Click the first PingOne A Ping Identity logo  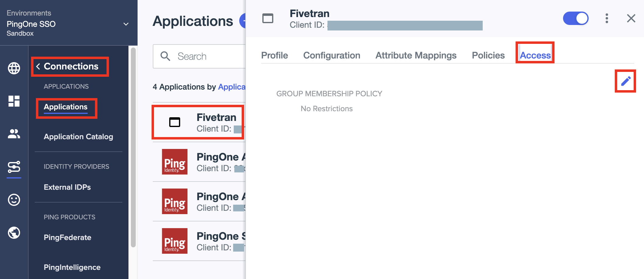tap(175, 162)
